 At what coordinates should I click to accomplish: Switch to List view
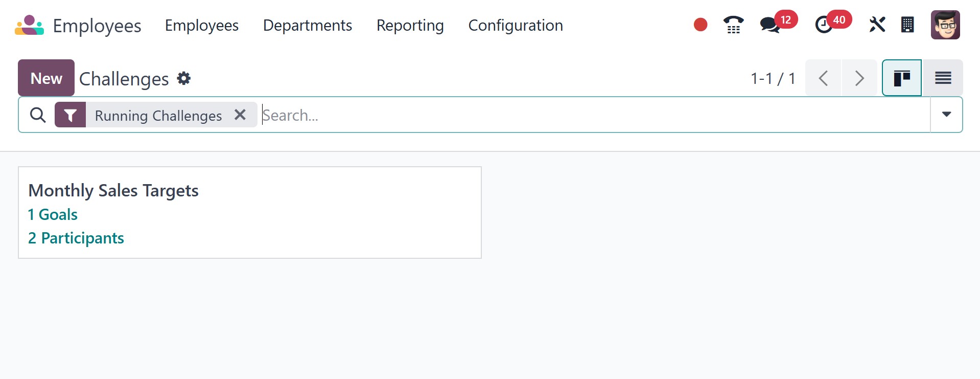(x=943, y=78)
